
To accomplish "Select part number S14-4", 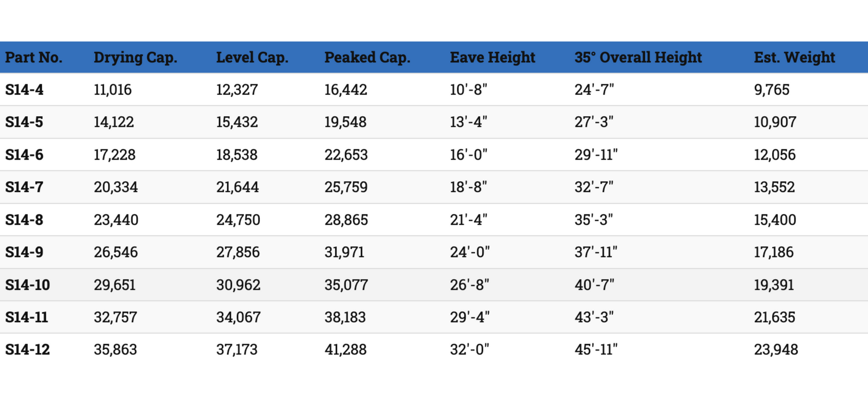I will [x=24, y=90].
